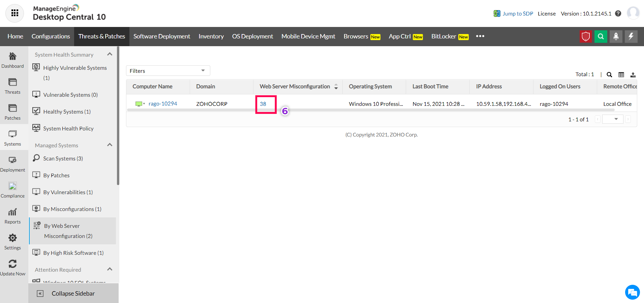Follow the Jump to SDP link
The width and height of the screenshot is (644, 303).
(x=518, y=13)
